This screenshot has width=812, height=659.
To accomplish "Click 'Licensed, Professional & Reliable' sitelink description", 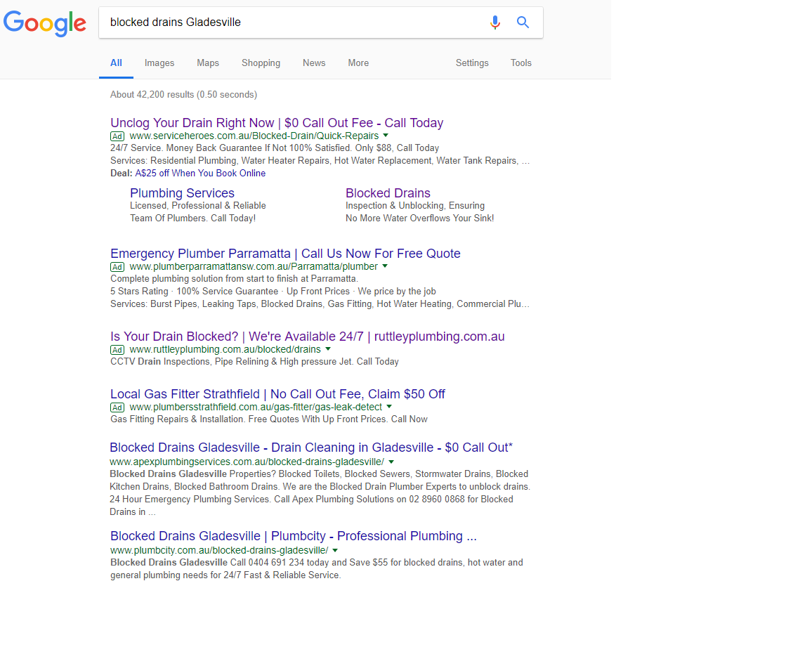I will tap(198, 205).
